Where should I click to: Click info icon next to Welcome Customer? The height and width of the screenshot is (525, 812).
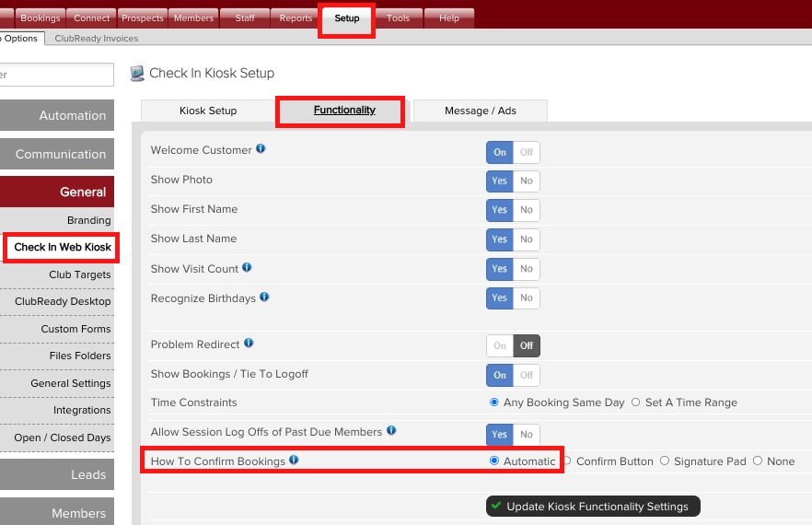point(261,149)
